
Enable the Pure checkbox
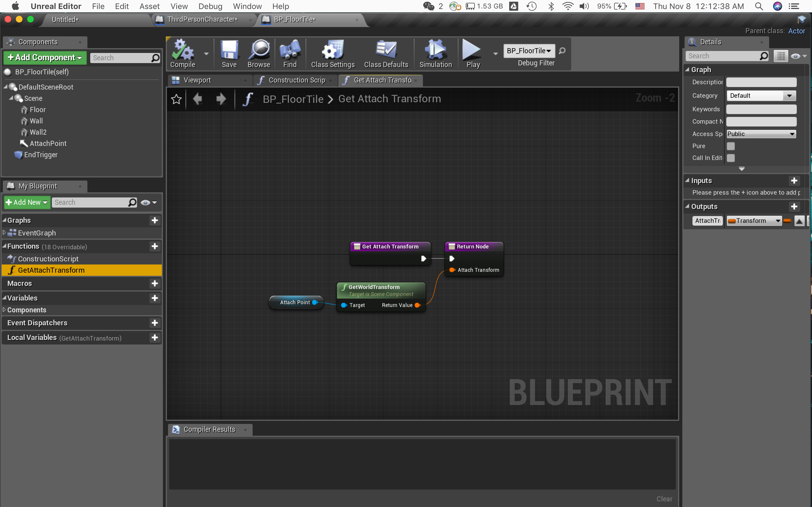tap(731, 146)
